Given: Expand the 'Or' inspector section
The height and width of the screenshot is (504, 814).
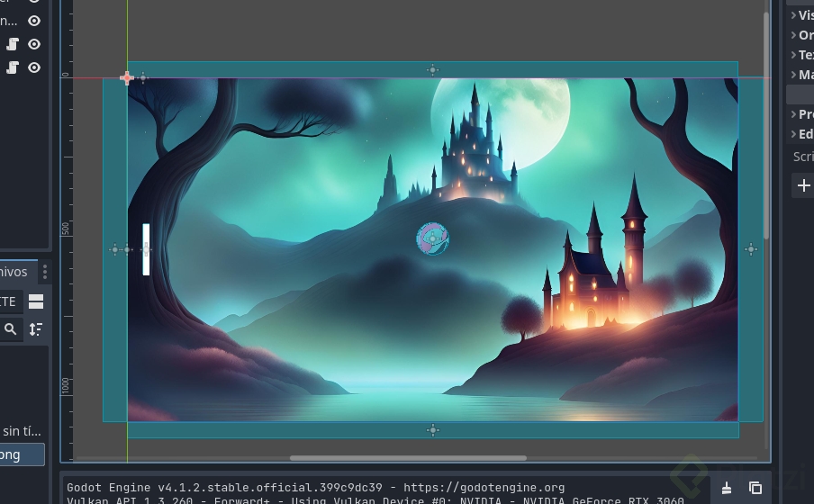Looking at the screenshot, I should pos(802,35).
